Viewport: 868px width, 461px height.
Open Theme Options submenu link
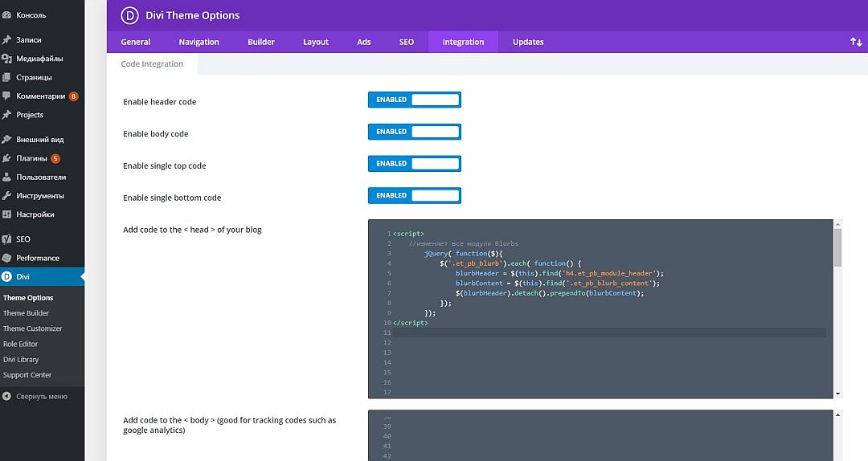pyautogui.click(x=28, y=298)
